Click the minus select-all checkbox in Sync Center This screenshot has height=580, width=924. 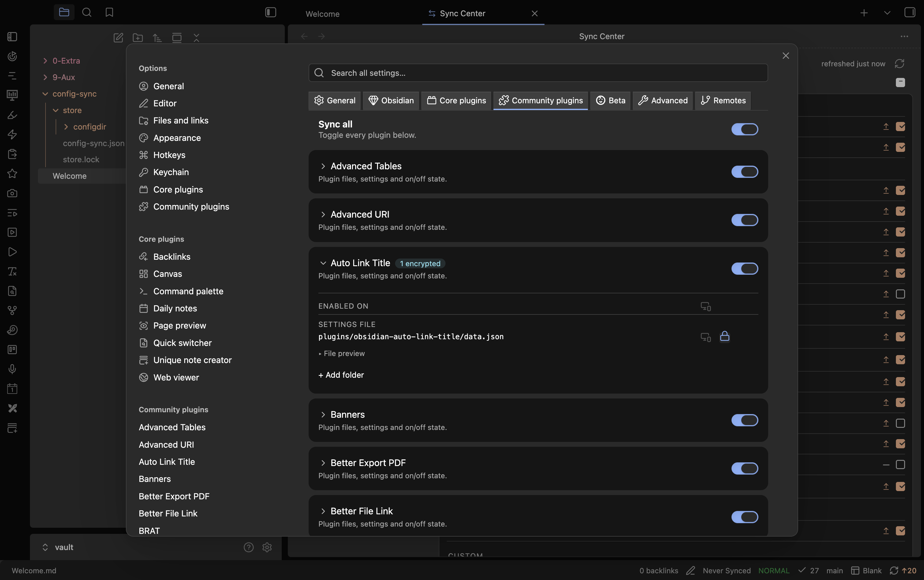tap(900, 83)
